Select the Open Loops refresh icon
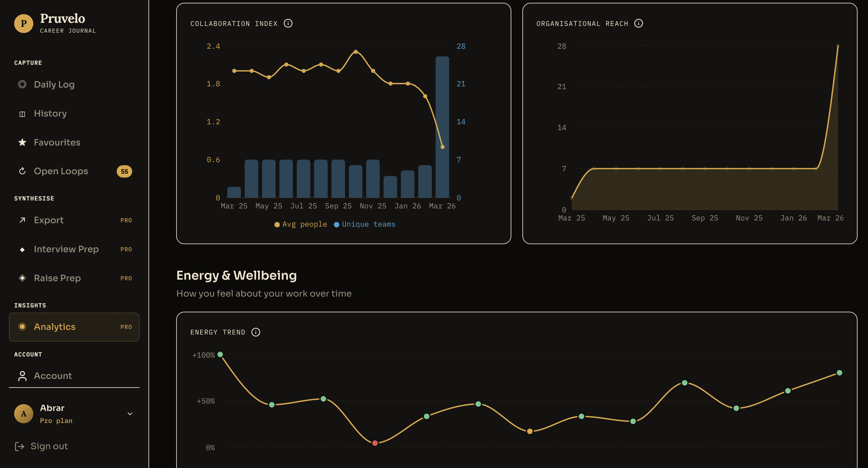Viewport: 868px width, 468px height. pos(22,171)
